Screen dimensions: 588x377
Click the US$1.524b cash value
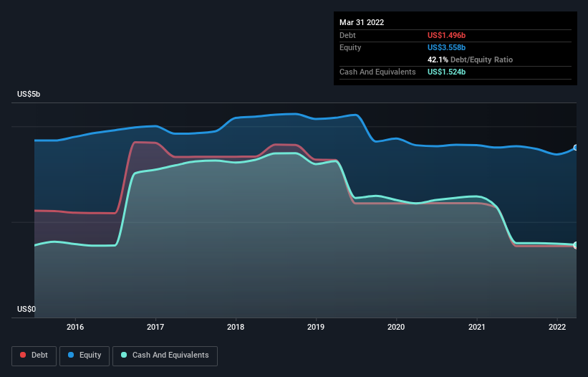click(x=446, y=72)
